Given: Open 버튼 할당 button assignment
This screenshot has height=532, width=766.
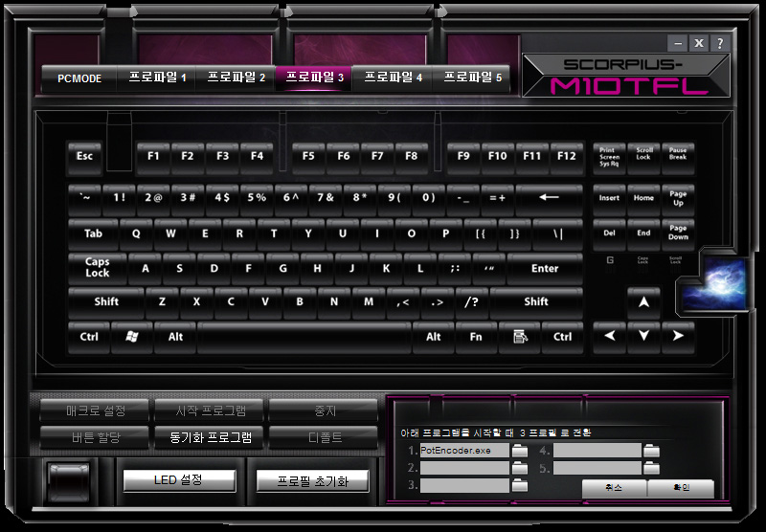Looking at the screenshot, I should 95,437.
